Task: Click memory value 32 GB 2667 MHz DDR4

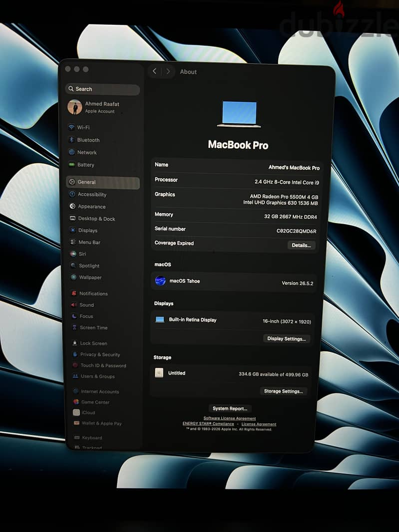Action: click(x=290, y=217)
